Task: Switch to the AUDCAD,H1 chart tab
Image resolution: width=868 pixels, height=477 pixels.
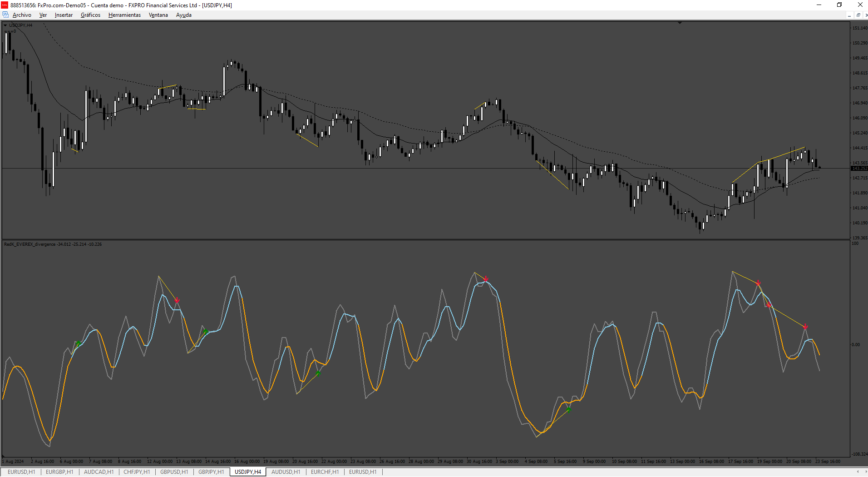Action: click(99, 472)
